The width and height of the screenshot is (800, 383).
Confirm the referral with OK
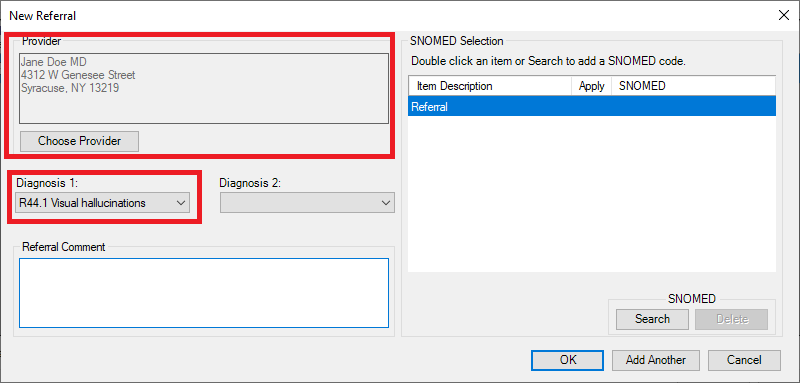click(x=567, y=360)
